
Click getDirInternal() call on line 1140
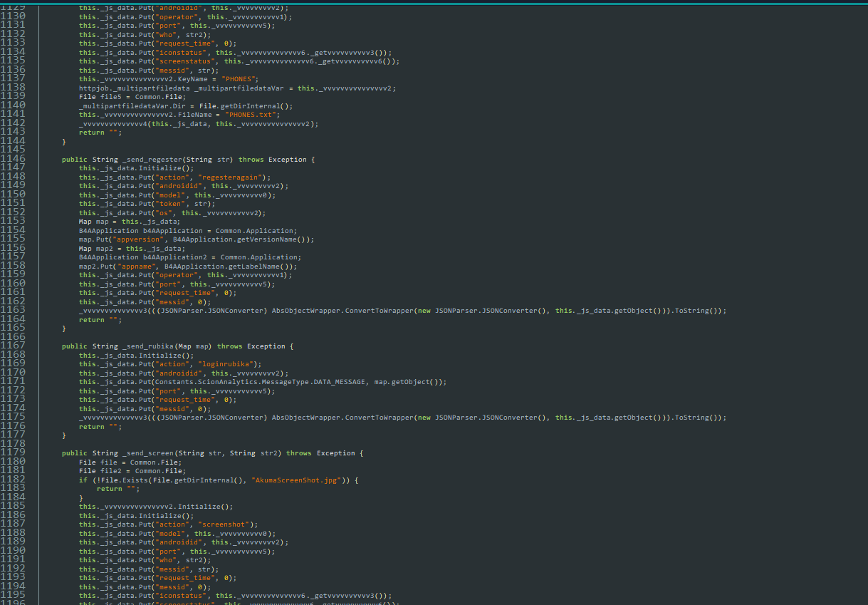pos(254,106)
